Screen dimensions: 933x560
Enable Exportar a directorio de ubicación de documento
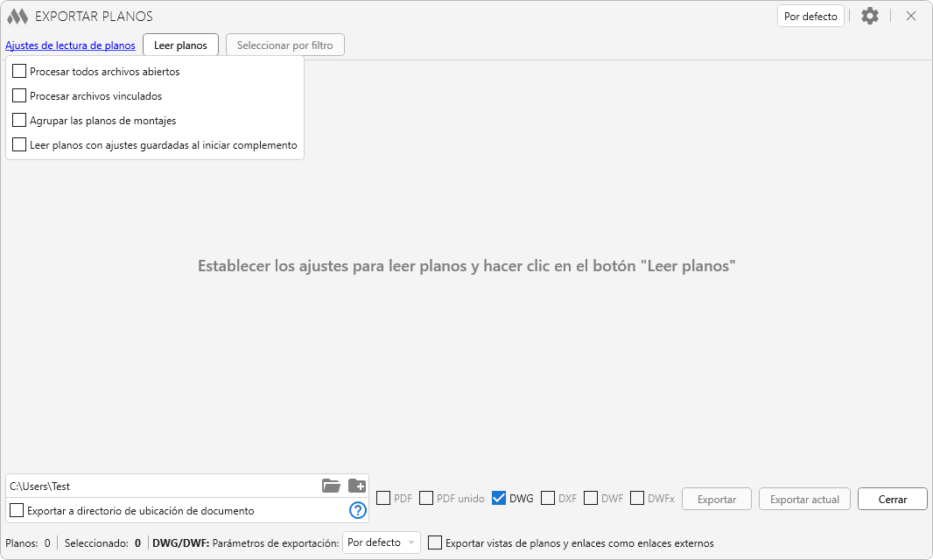(x=17, y=510)
